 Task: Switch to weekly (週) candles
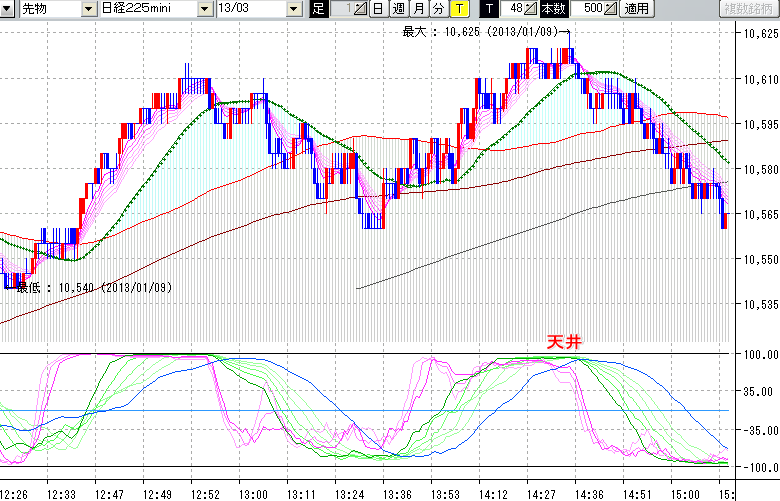(x=399, y=9)
